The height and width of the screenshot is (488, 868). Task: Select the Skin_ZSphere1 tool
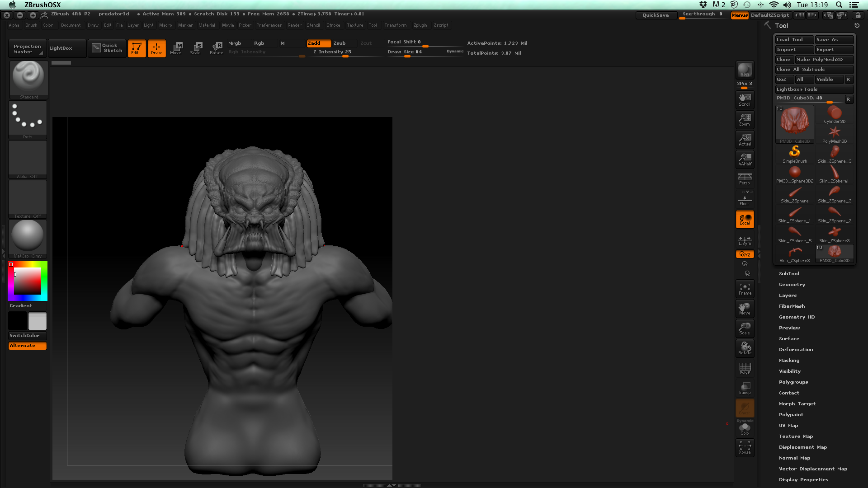(834, 174)
